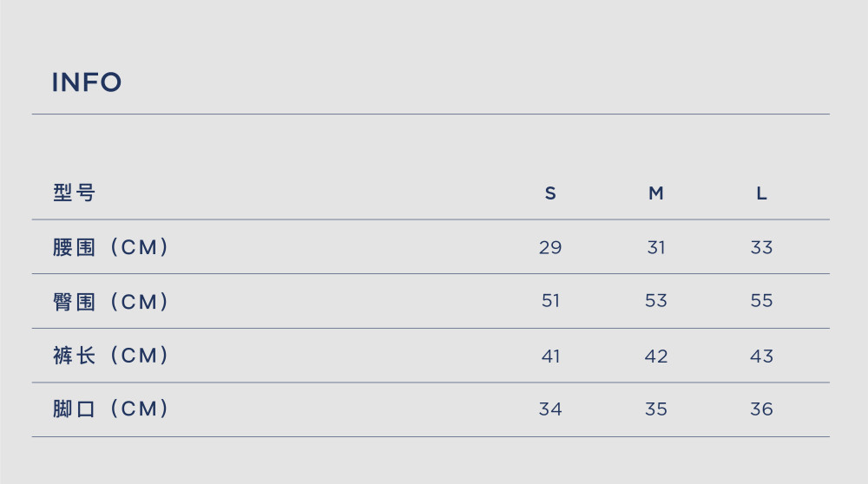Viewport: 868px width, 484px height.
Task: Select the 臀围 (CM) row label
Action: pos(110,302)
